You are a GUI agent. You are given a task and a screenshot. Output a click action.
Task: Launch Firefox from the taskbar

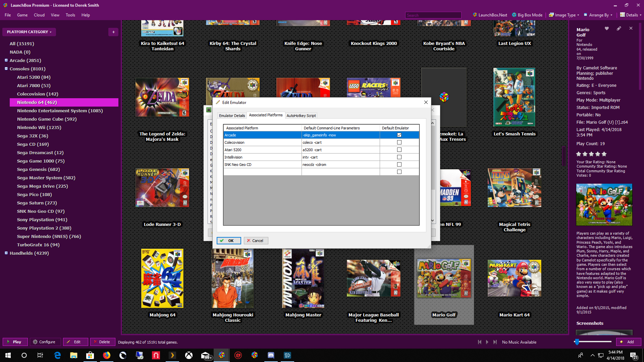pos(107,355)
